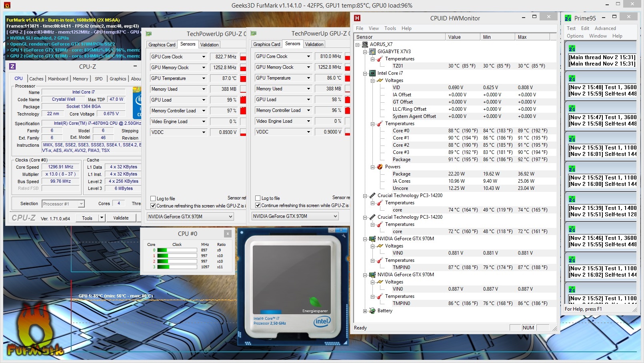Screen dimensions: 644x363
Task: Click worker icon above the 15:46 Test 1 log
Action: coord(572,229)
